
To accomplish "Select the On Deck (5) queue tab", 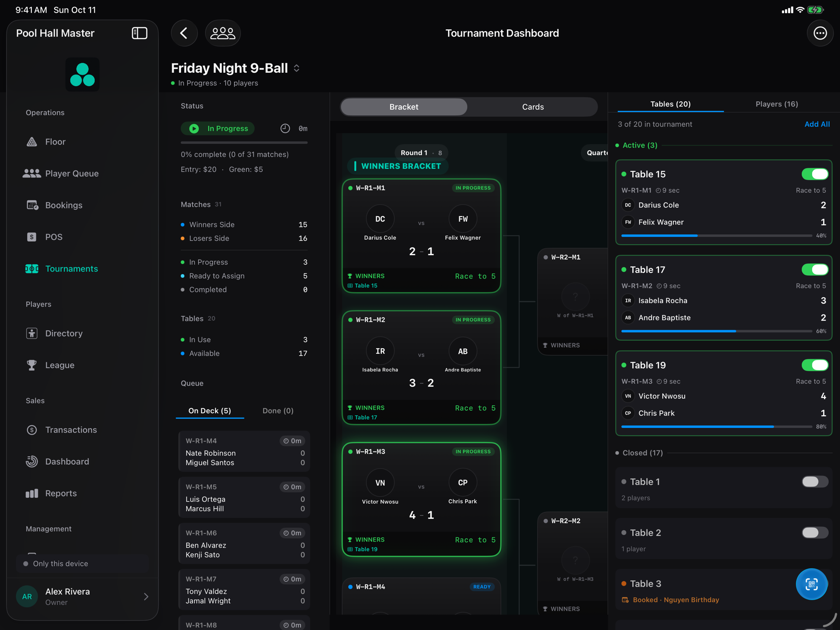I will point(210,411).
